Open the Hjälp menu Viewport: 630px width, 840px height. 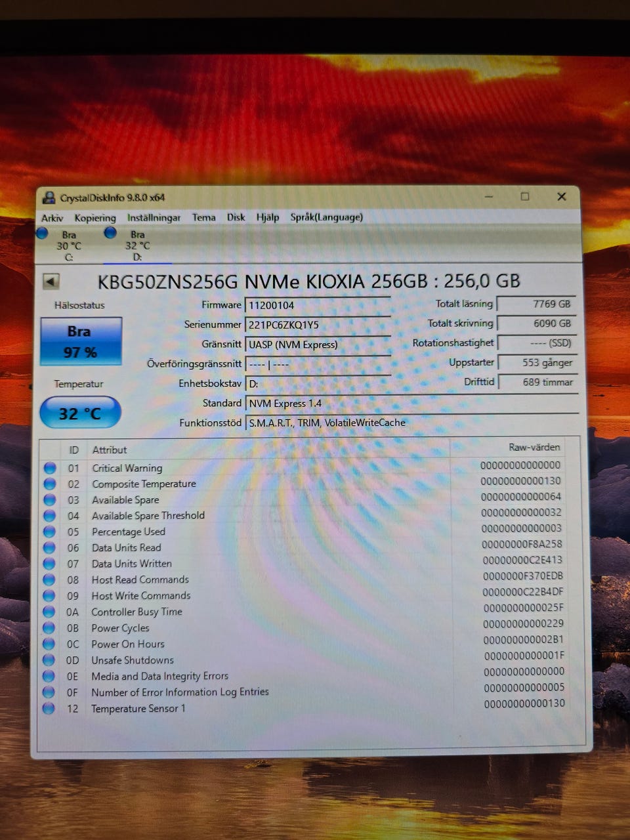(267, 217)
